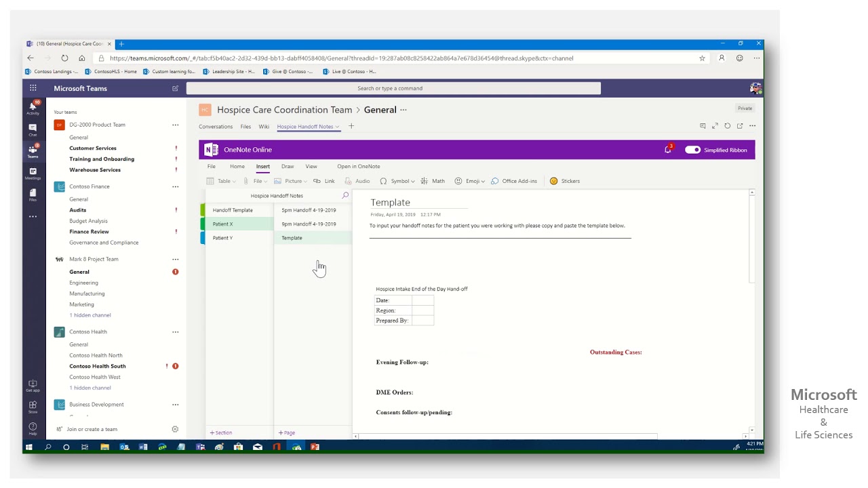Start a new chat with compose icon
The width and height of the screenshot is (868, 488).
[175, 88]
